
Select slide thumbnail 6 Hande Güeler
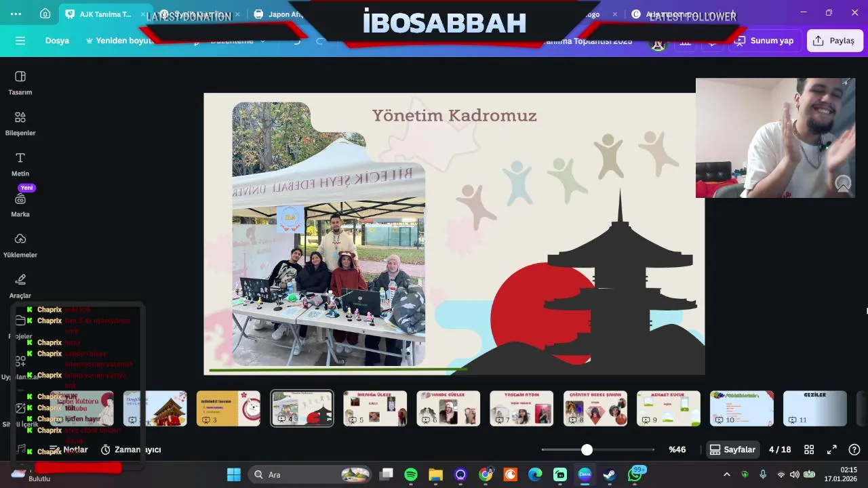[x=448, y=408]
